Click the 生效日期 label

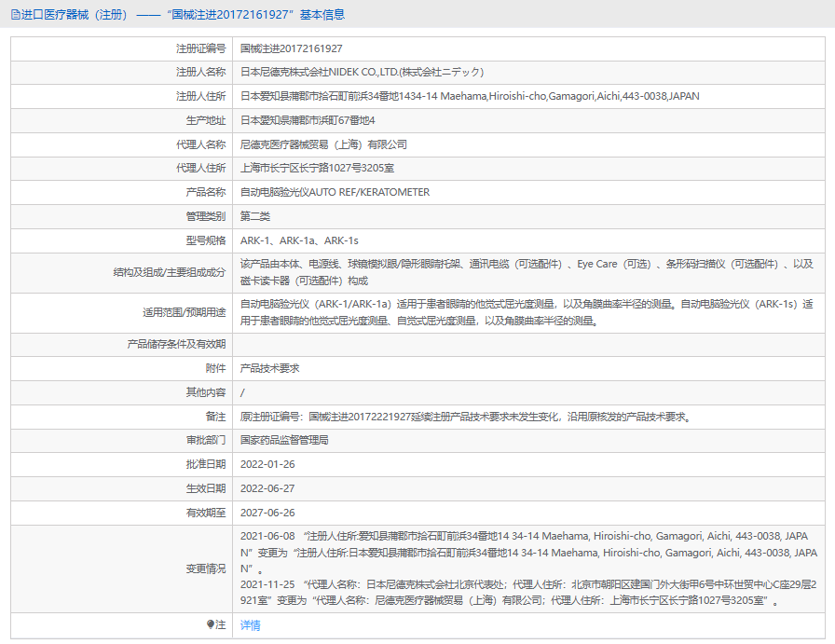(206, 488)
